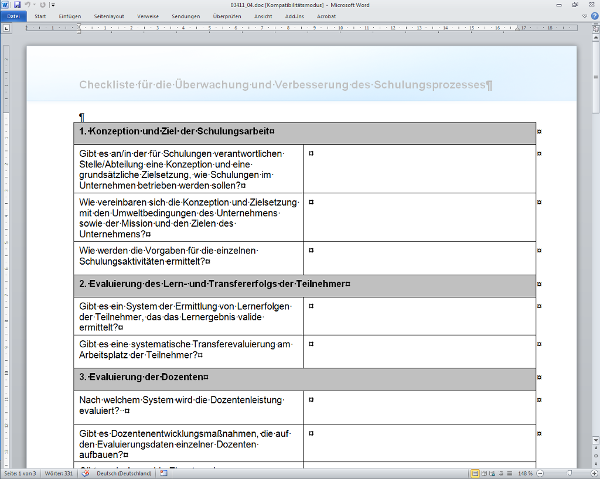The width and height of the screenshot is (600, 479).
Task: Click the Save icon in quick access toolbar
Action: [x=17, y=5]
